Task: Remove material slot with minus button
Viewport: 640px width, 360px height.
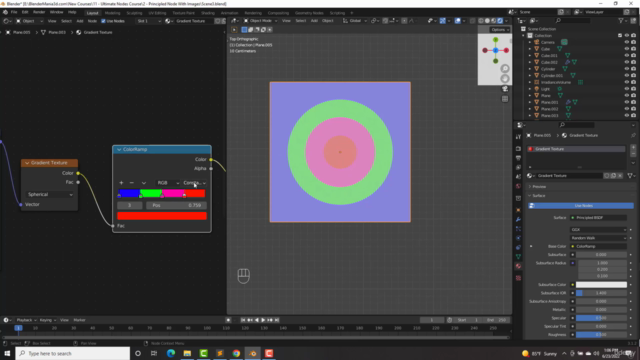Action: [633, 154]
